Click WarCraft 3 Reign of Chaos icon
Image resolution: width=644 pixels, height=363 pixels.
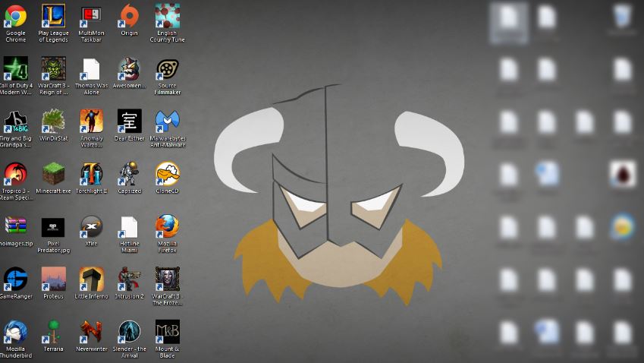[x=53, y=68]
